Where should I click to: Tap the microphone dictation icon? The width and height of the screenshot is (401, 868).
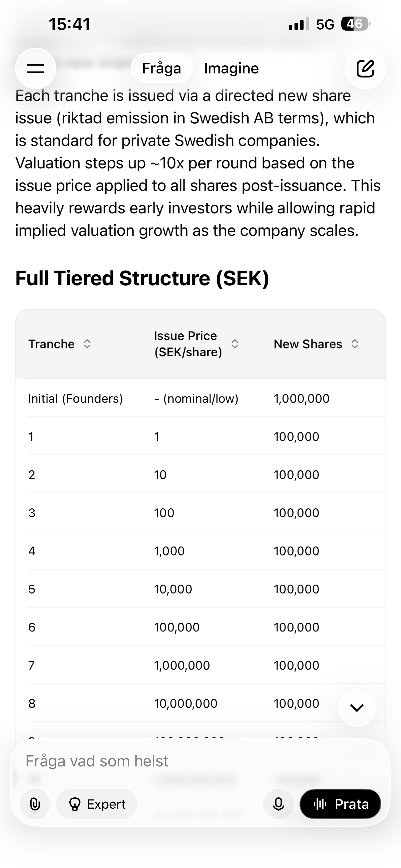pos(279,804)
